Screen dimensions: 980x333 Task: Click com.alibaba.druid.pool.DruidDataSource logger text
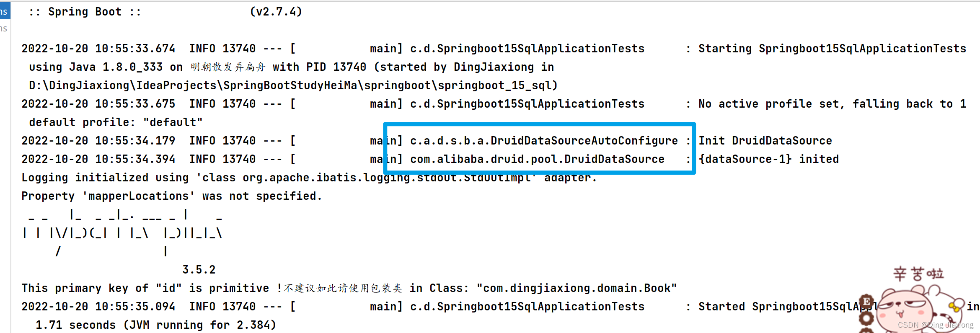click(x=537, y=159)
